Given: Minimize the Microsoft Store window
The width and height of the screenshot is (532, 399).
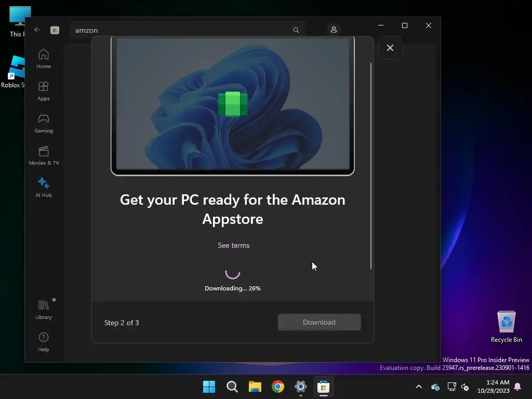Looking at the screenshot, I should click(381, 25).
